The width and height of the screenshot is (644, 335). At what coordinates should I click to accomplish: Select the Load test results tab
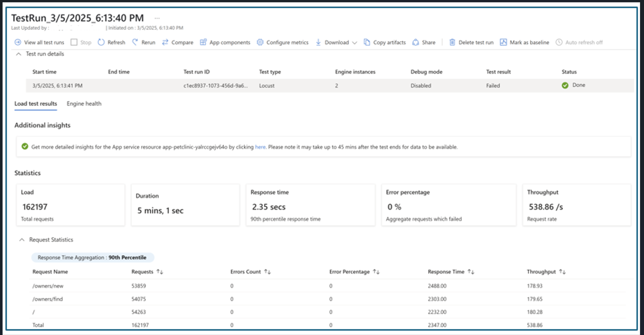tap(36, 104)
